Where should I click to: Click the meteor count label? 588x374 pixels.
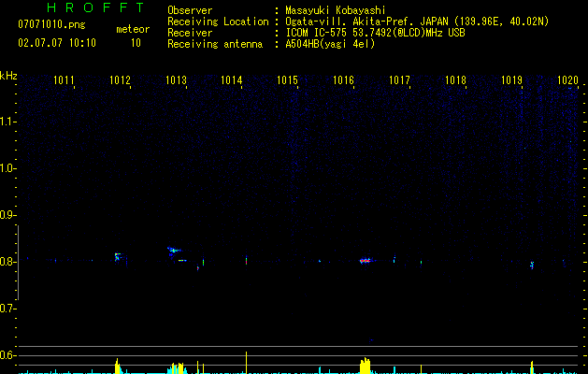[133, 29]
